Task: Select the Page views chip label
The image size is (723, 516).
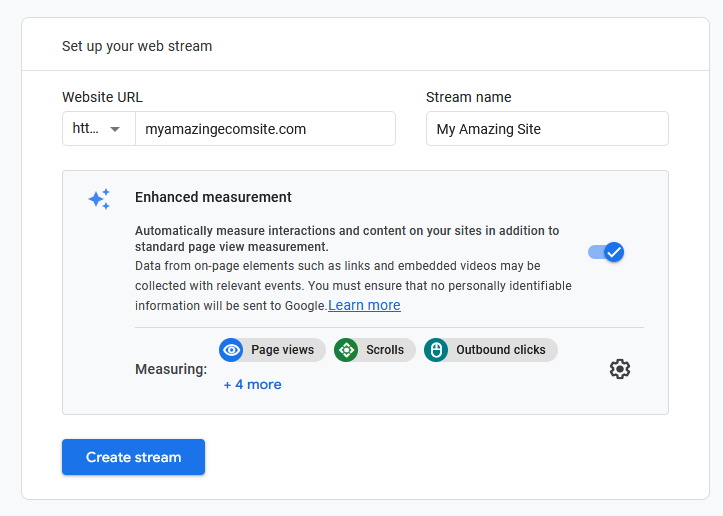Action: (x=282, y=350)
